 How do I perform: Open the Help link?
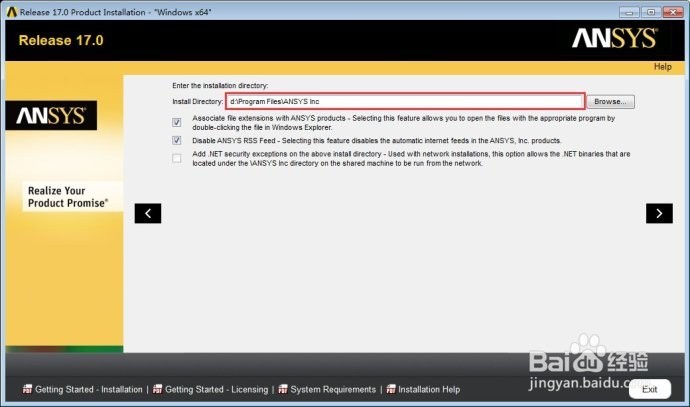[x=662, y=67]
